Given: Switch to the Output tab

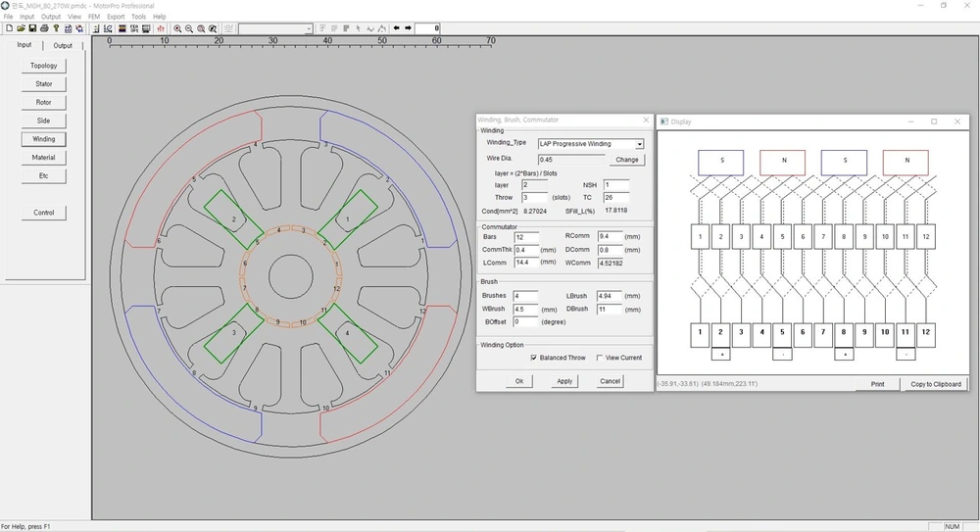Looking at the screenshot, I should 63,46.
